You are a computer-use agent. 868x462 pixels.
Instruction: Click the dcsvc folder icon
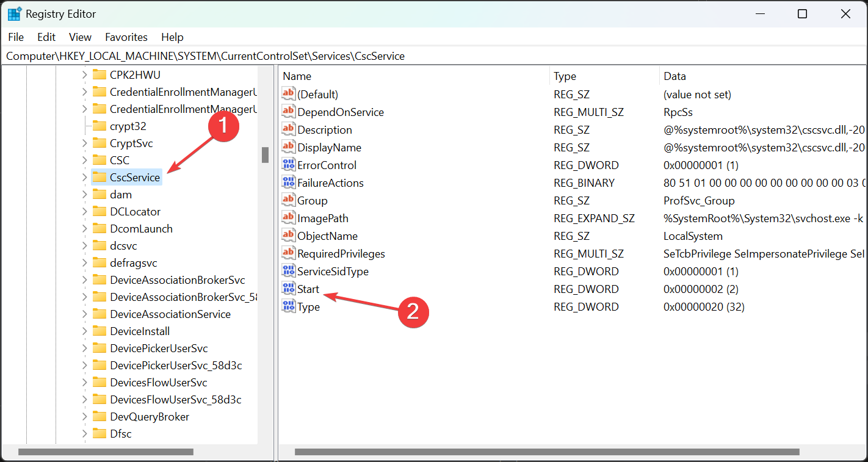point(99,245)
